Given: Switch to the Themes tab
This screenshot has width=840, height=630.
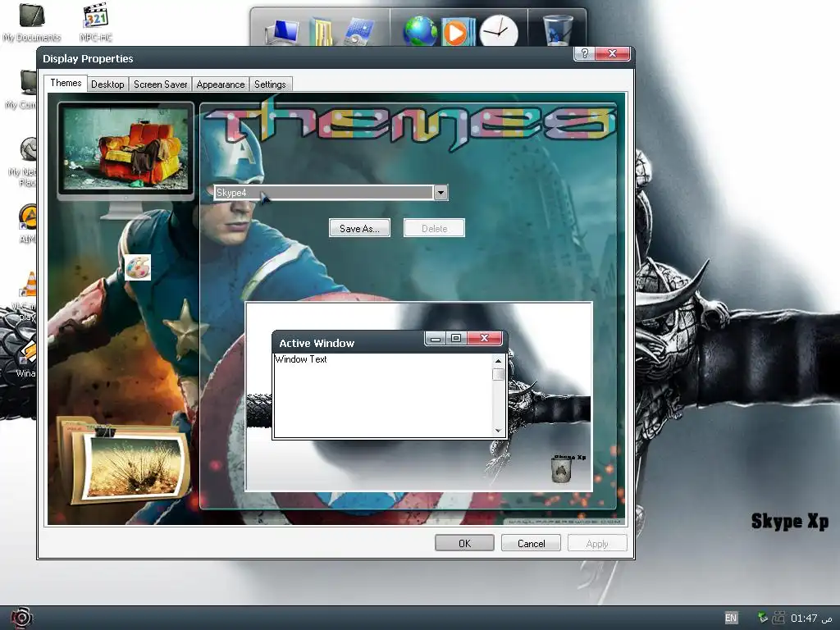Looking at the screenshot, I should click(x=66, y=83).
